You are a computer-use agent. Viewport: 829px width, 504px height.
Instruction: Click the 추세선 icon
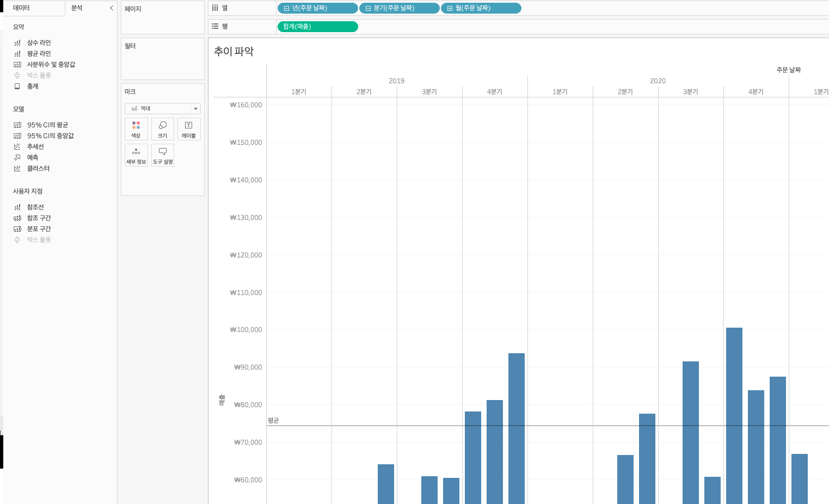(17, 146)
